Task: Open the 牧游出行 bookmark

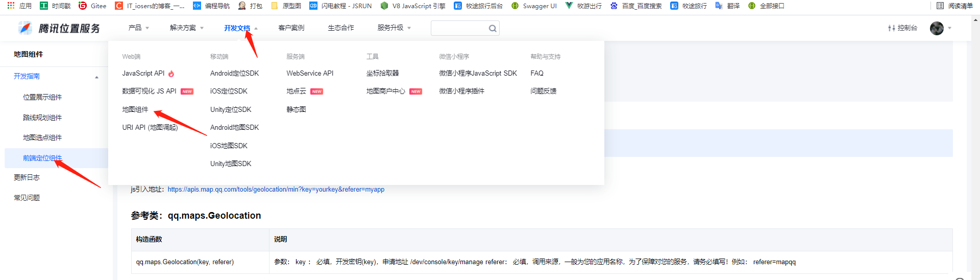Action: coord(583,6)
